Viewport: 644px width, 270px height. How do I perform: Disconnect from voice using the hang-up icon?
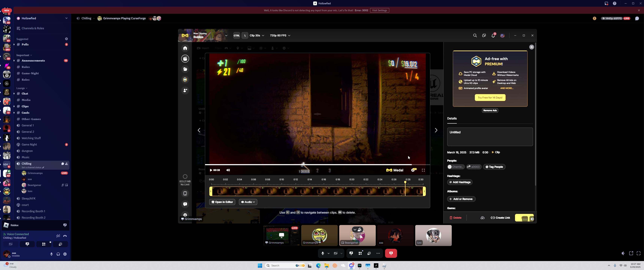[65, 236]
